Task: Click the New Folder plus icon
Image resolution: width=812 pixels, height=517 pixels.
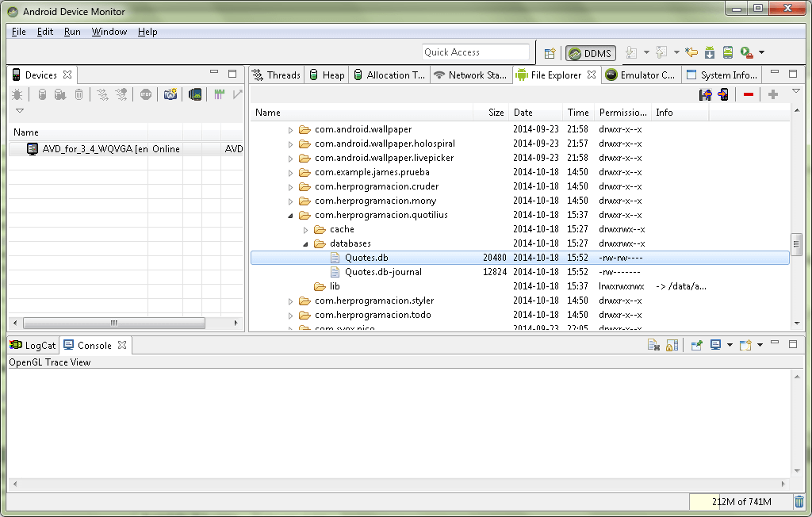Action: pyautogui.click(x=773, y=95)
